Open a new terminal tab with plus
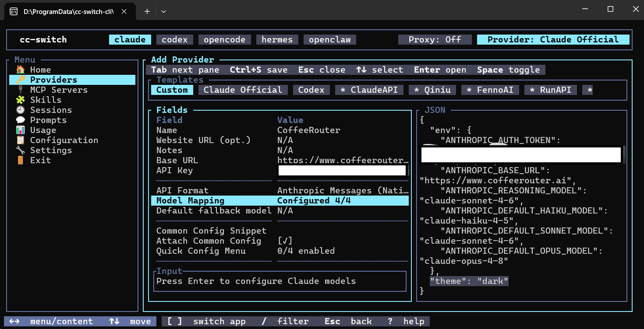644x329 pixels. (147, 11)
